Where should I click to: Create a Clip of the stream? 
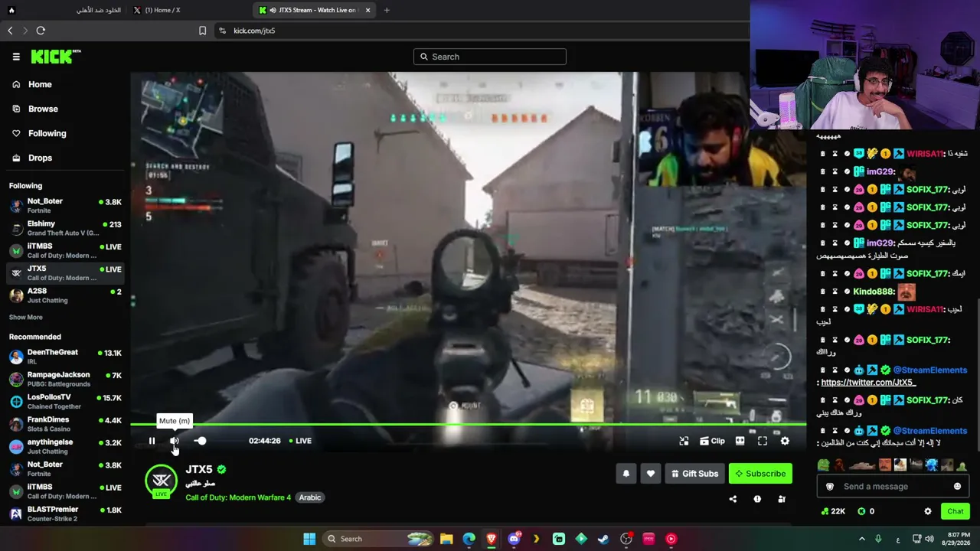point(712,441)
